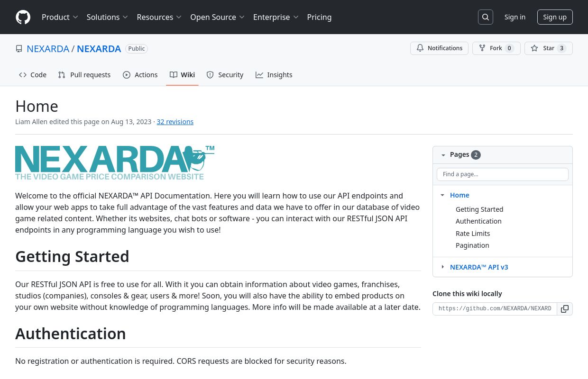The image size is (588, 379).
Task: Click the Public visibility badge
Action: coord(137,49)
